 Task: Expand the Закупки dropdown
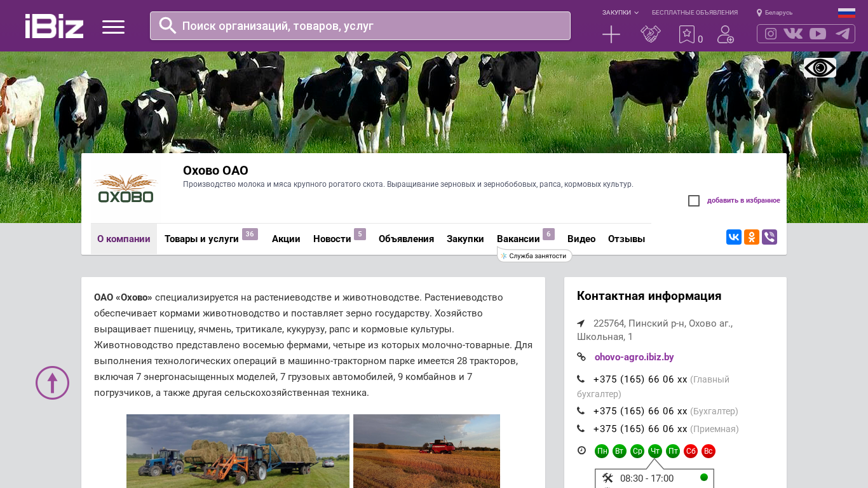tap(620, 13)
